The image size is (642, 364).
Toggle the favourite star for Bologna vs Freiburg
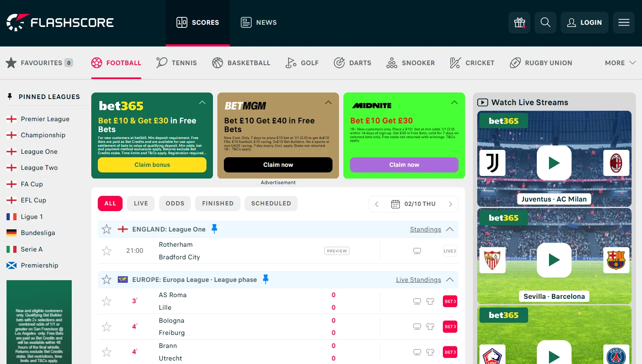[x=106, y=327]
